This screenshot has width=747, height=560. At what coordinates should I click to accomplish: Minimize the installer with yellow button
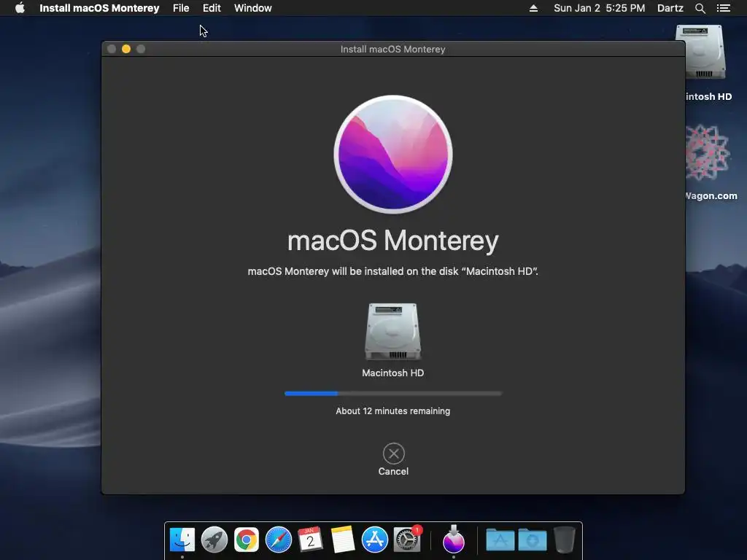tap(126, 49)
